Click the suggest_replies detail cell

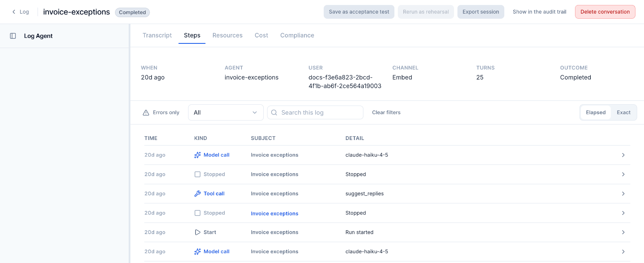[365, 194]
